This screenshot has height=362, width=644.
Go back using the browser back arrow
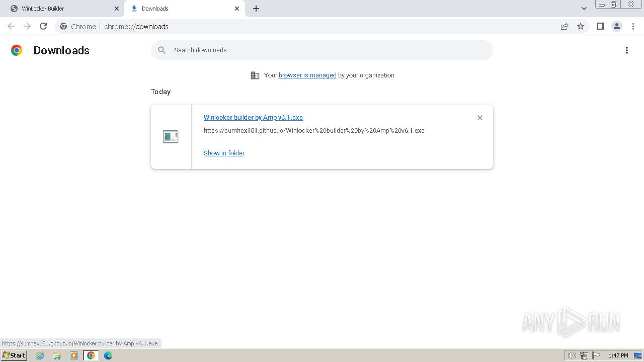coord(11,26)
